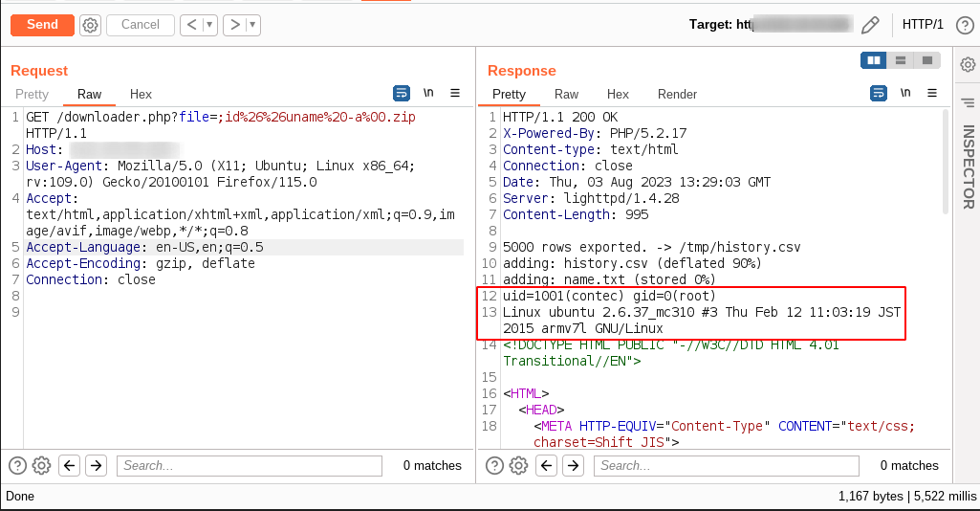
Task: Click the Response vertical scrollbar
Action: coord(946,162)
